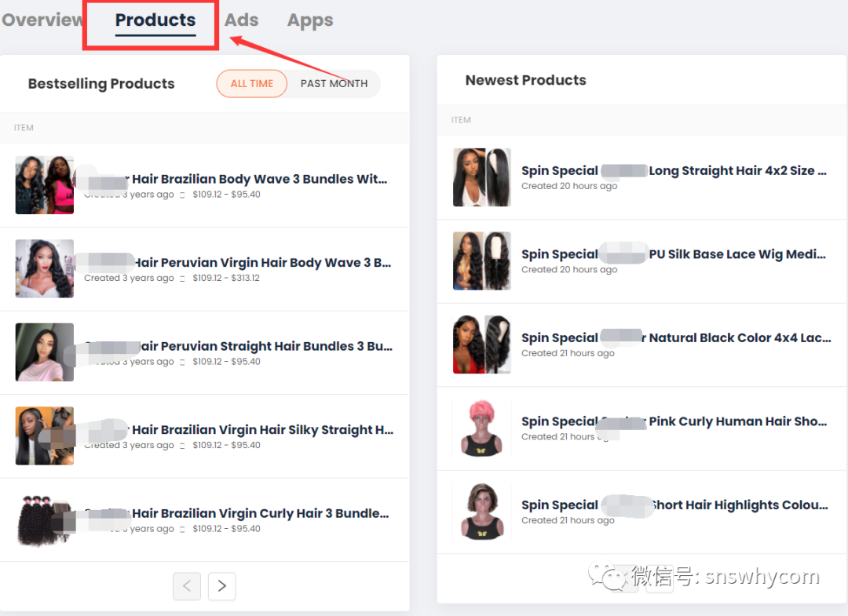This screenshot has height=616, width=848.
Task: Click the curly hair bundles thumbnail in Bestselling Products
Action: [x=44, y=519]
